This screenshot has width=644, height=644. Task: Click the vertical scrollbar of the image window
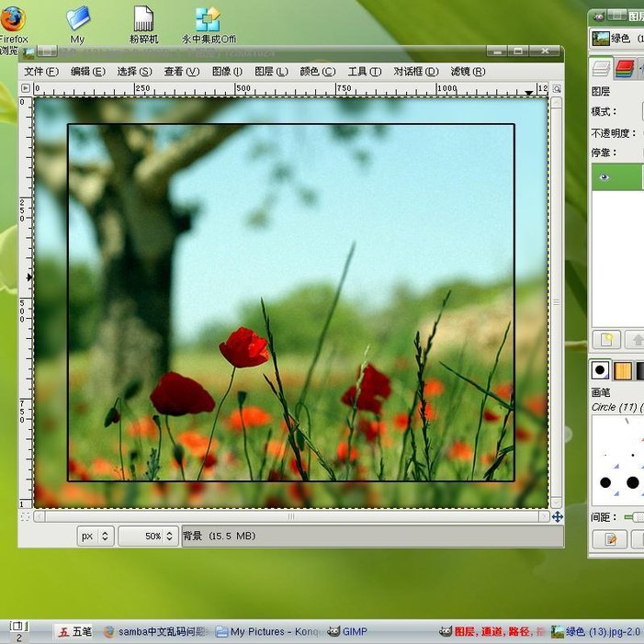pos(557,302)
